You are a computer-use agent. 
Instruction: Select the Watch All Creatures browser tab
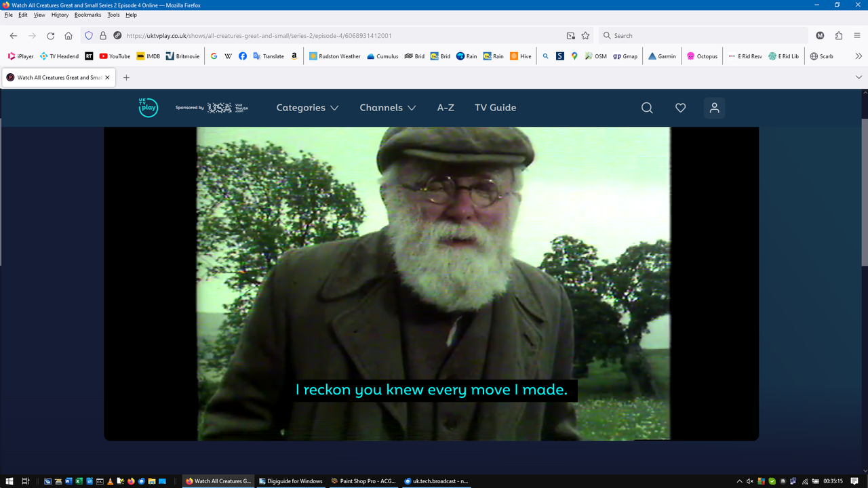click(58, 77)
